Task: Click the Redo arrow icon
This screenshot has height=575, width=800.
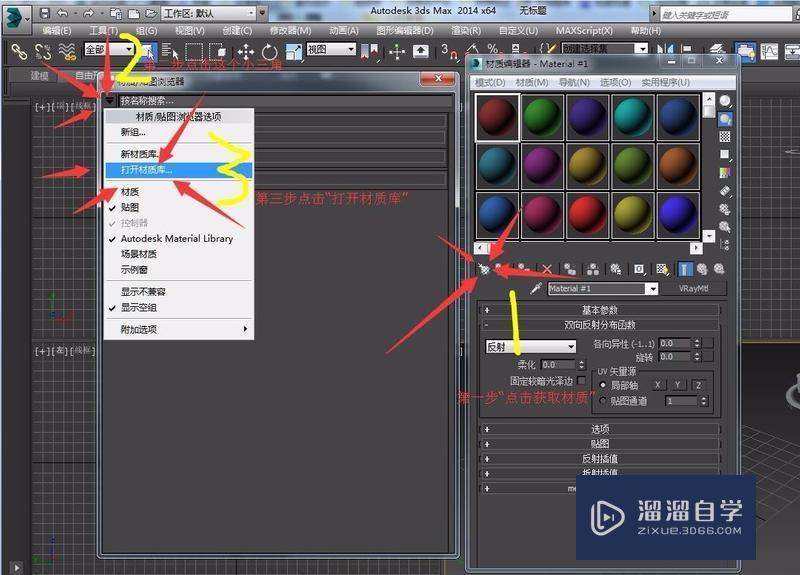Action: click(88, 13)
